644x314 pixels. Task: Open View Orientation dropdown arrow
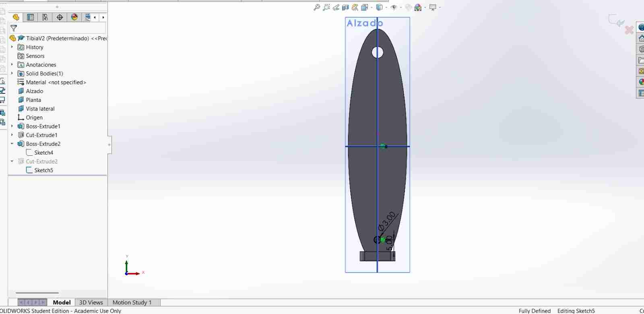371,8
